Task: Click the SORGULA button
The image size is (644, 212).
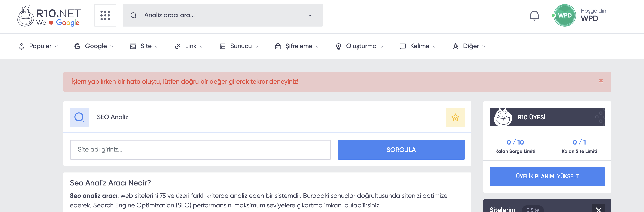Action: click(401, 150)
